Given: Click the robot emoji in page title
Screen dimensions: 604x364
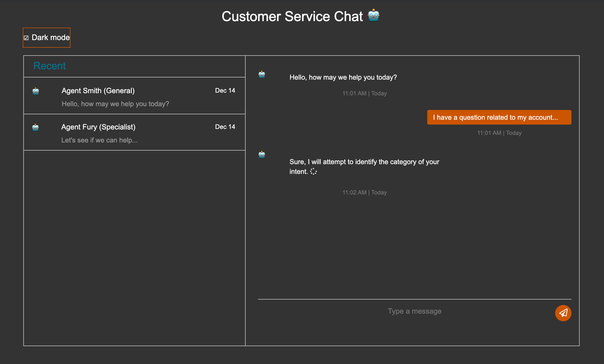Looking at the screenshot, I should pos(374,16).
